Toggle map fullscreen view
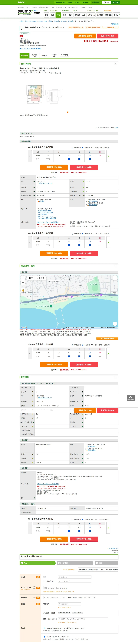Viewport: 138px width, 644px height. pos(115,278)
